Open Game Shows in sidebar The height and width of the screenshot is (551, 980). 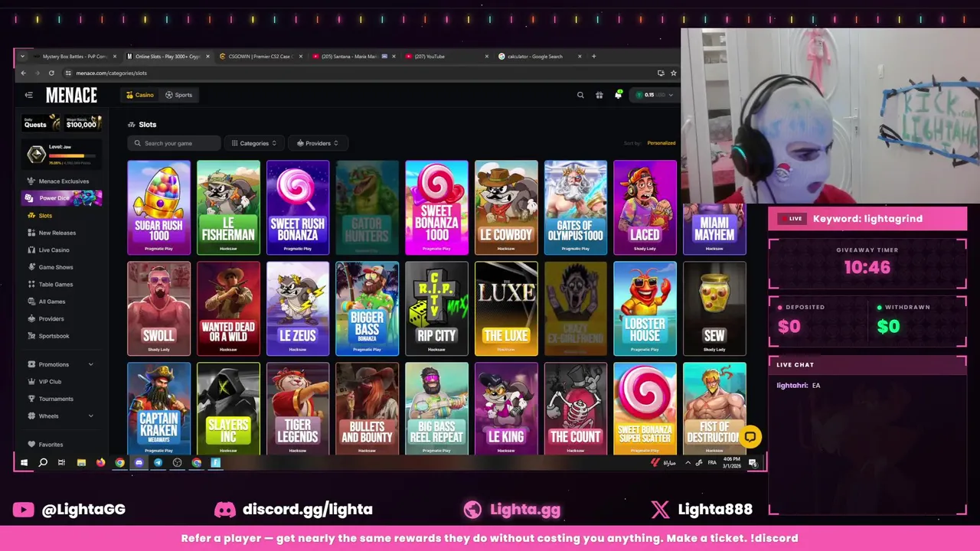pyautogui.click(x=51, y=267)
